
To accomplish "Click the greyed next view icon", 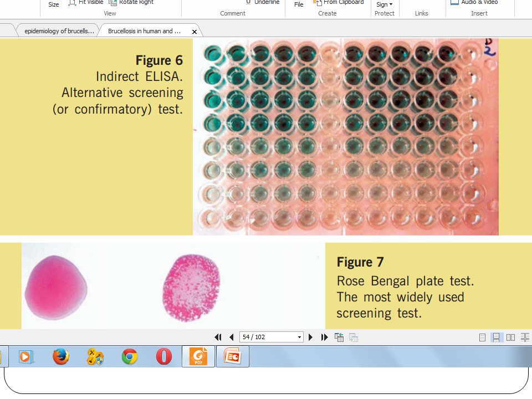I will tap(354, 337).
